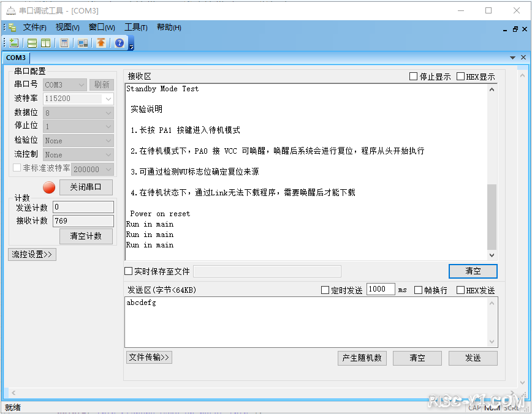Click the 就绪 status bar text
The image size is (532, 414).
pyautogui.click(x=13, y=407)
